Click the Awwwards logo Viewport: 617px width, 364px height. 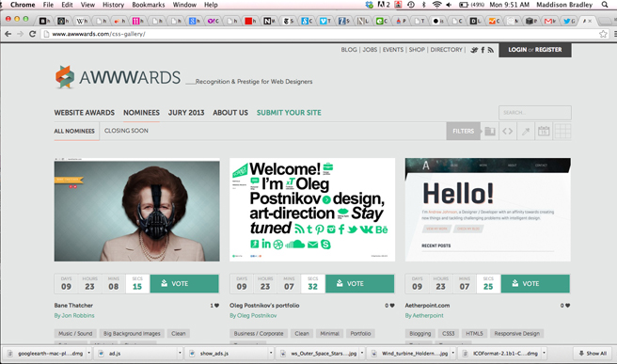click(x=118, y=77)
